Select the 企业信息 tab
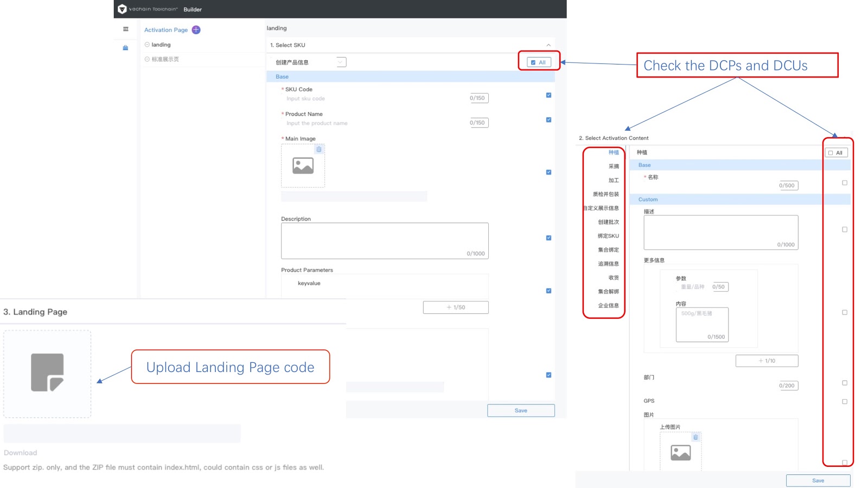The height and width of the screenshot is (488, 868). 609,306
